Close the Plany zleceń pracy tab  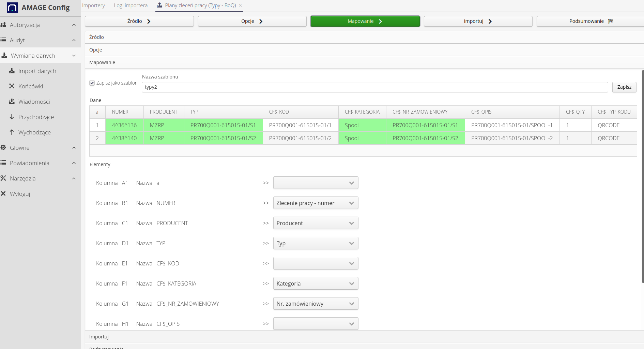click(241, 5)
